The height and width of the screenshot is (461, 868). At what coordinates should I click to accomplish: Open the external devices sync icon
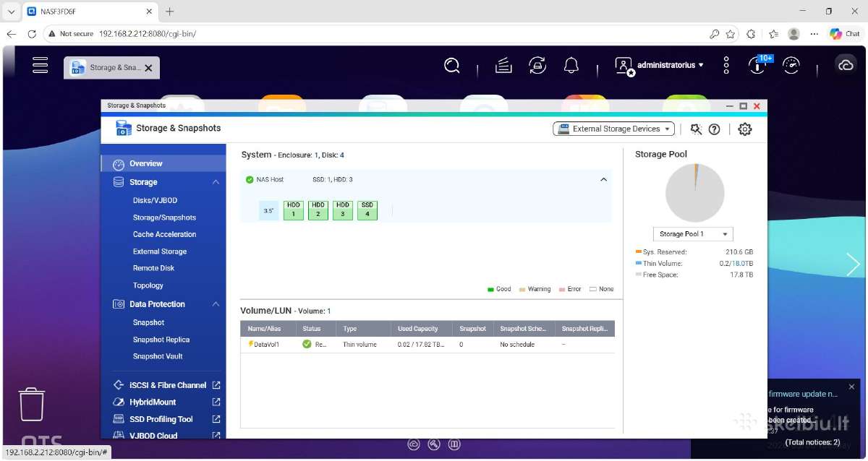[x=537, y=66]
